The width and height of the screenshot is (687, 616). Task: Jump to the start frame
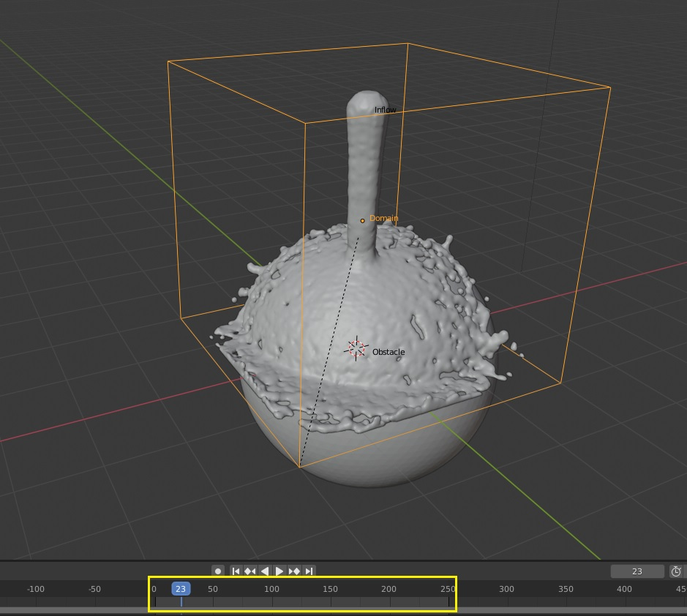(236, 571)
